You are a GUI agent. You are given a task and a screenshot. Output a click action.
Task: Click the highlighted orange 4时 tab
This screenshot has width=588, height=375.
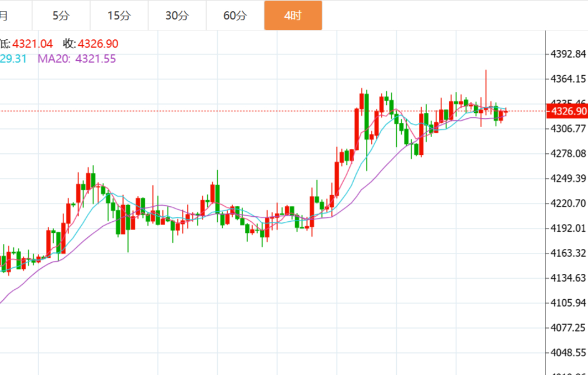pos(293,15)
